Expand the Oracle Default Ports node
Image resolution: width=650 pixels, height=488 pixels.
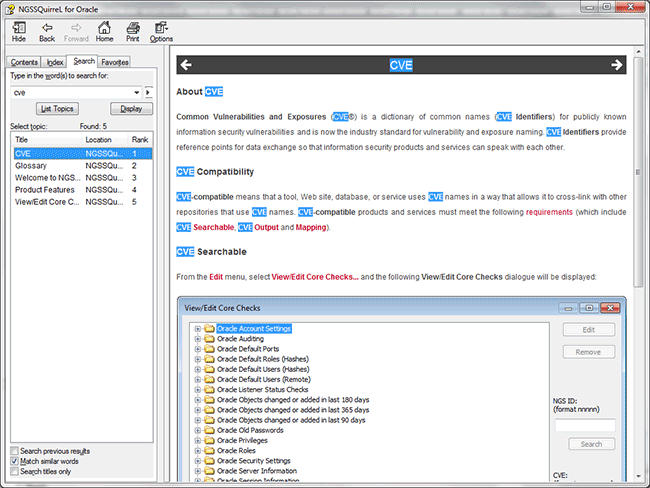(x=198, y=349)
